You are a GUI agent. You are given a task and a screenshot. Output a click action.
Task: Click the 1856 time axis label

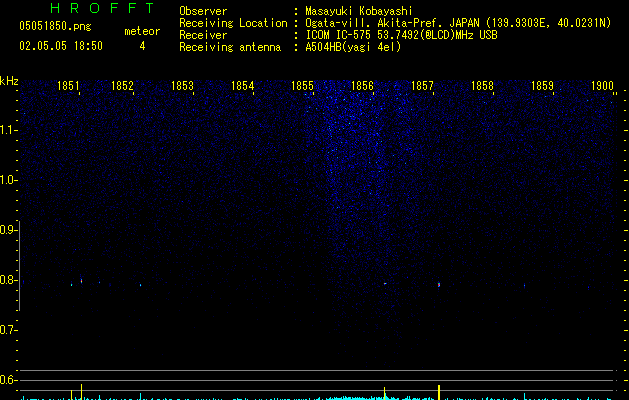tap(362, 86)
